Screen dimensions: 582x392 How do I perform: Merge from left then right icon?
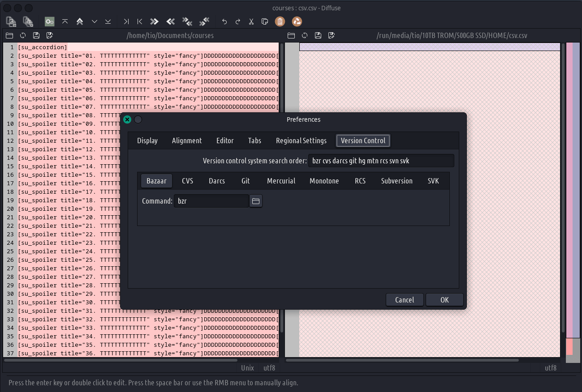pyautogui.click(x=187, y=21)
